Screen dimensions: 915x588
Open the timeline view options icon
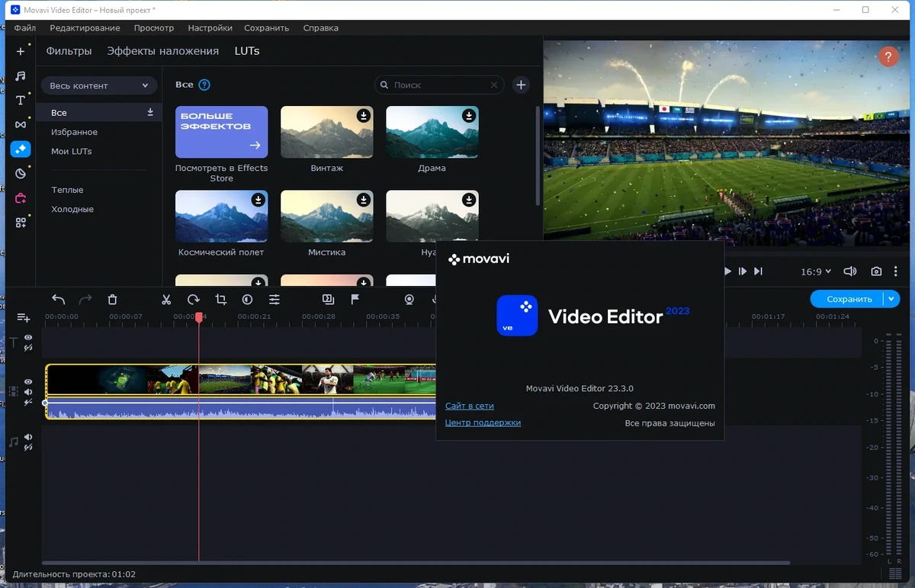coord(895,574)
